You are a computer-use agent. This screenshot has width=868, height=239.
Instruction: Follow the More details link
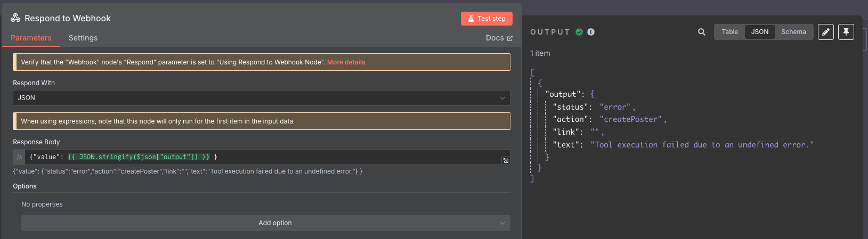pos(346,62)
